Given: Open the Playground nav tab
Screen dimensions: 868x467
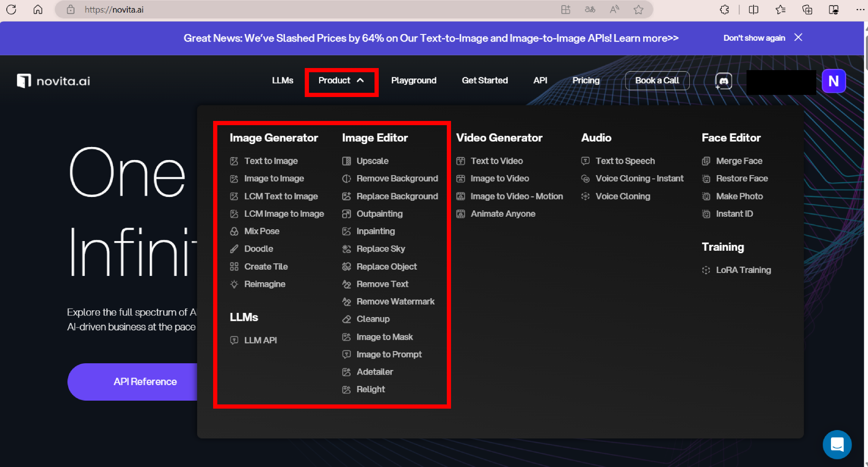Looking at the screenshot, I should [414, 81].
